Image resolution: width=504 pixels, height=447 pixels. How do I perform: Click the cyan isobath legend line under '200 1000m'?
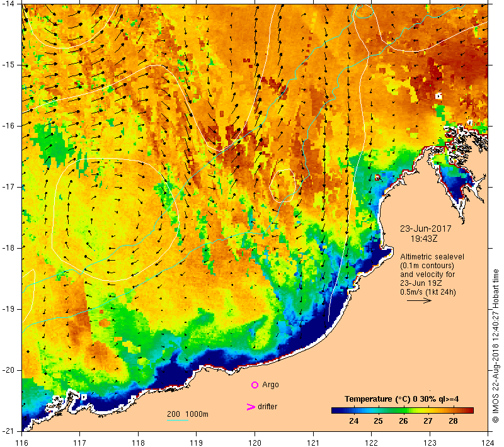(x=178, y=420)
